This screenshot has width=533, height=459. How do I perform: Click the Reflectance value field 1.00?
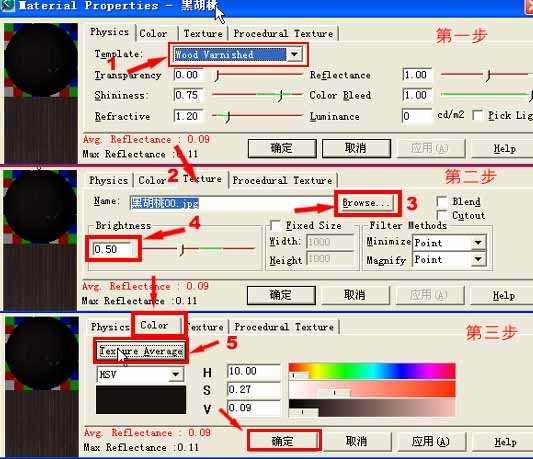(417, 75)
